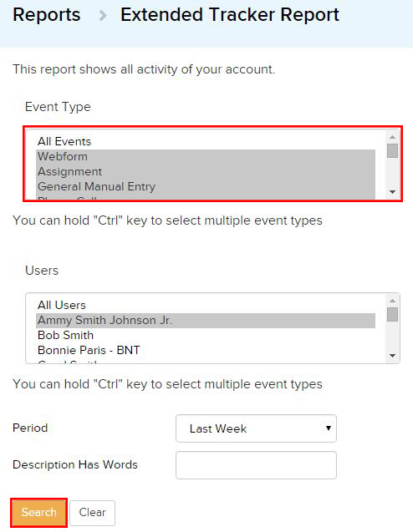Viewport: 413px width, 532px height.
Task: Click the Users list scrollbar thumb
Action: (393, 314)
